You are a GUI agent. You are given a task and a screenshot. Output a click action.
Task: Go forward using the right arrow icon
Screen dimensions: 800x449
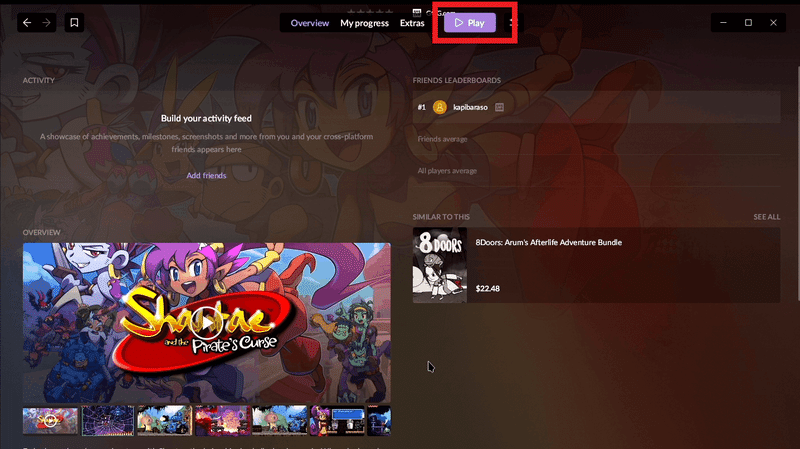click(x=46, y=22)
